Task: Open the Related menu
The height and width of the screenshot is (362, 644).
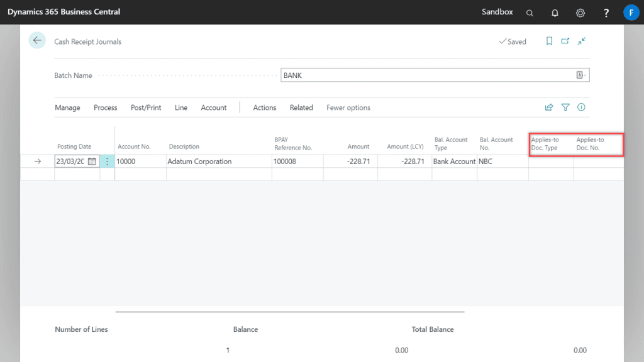Action: tap(301, 107)
